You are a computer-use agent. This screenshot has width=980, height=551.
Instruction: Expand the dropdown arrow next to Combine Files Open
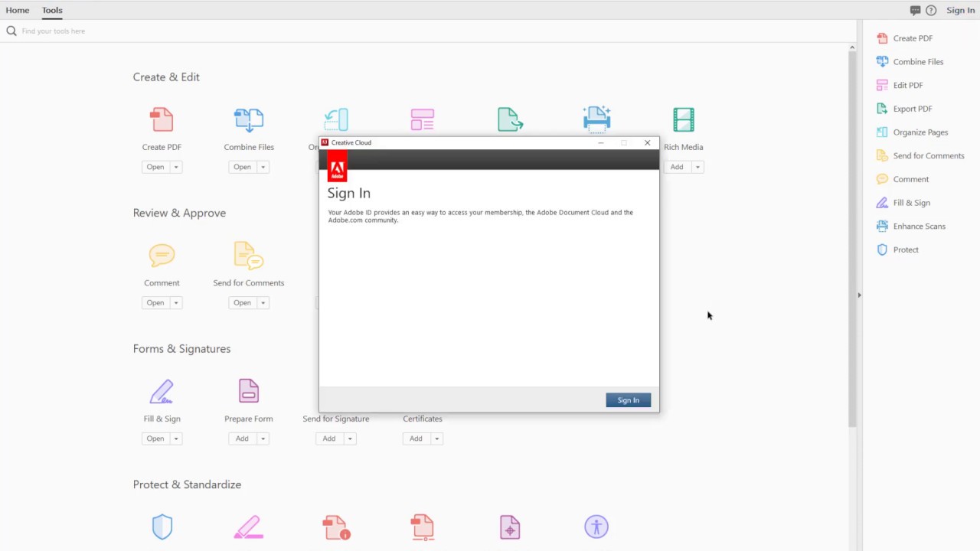click(263, 167)
